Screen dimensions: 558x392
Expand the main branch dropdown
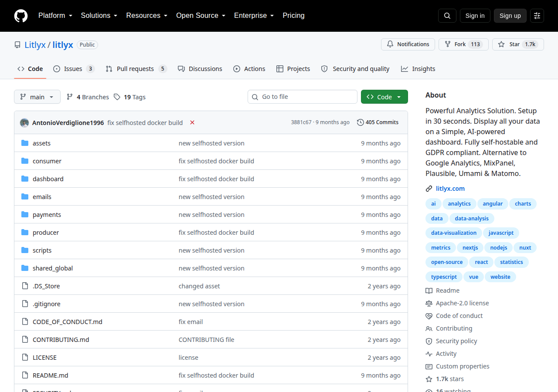tap(37, 97)
